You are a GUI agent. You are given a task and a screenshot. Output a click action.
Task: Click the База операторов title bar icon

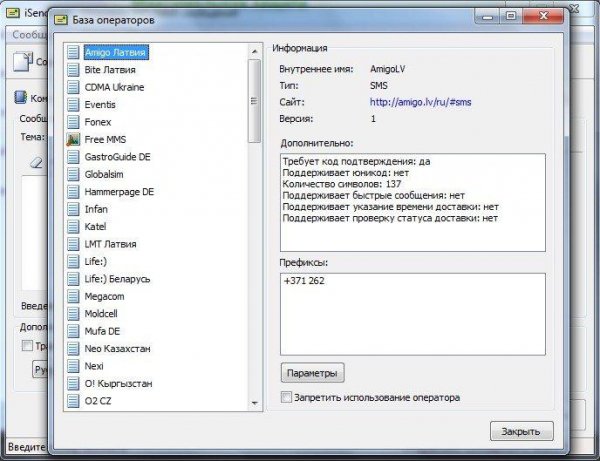click(x=61, y=20)
